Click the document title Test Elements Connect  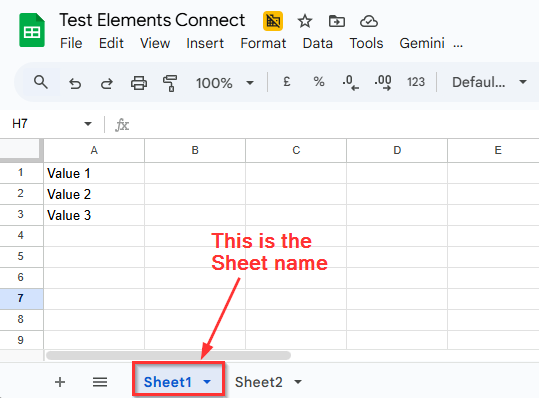tap(152, 20)
